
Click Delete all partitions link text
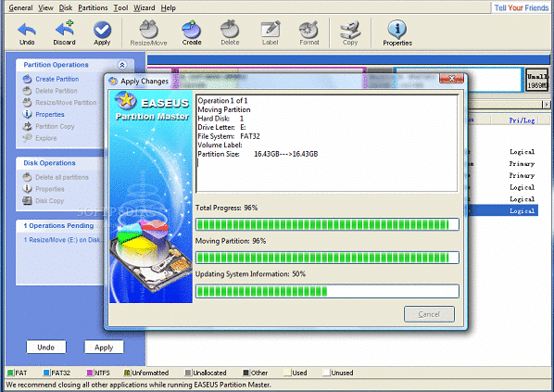pos(62,177)
